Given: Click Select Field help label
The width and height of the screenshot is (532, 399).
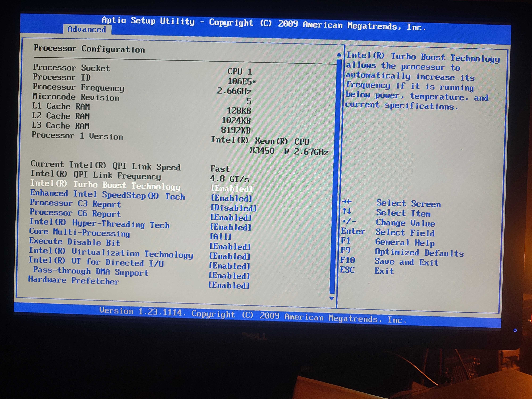Looking at the screenshot, I should pyautogui.click(x=405, y=232).
